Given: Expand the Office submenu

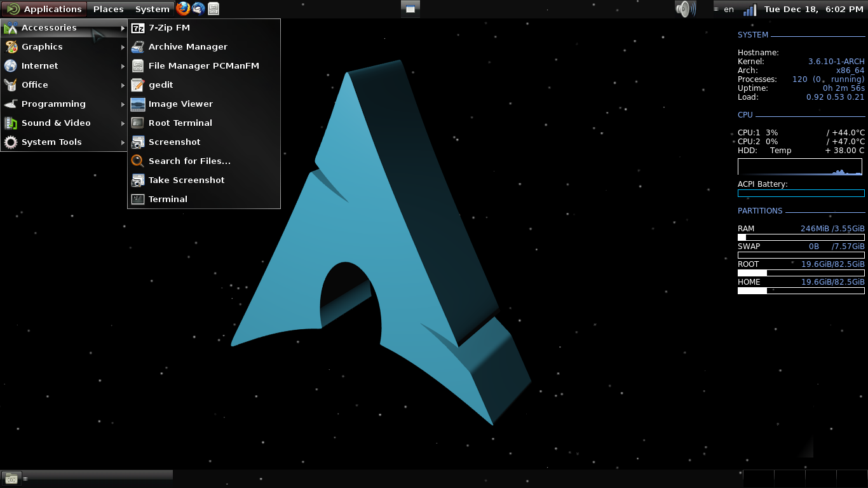Looking at the screenshot, I should (64, 85).
